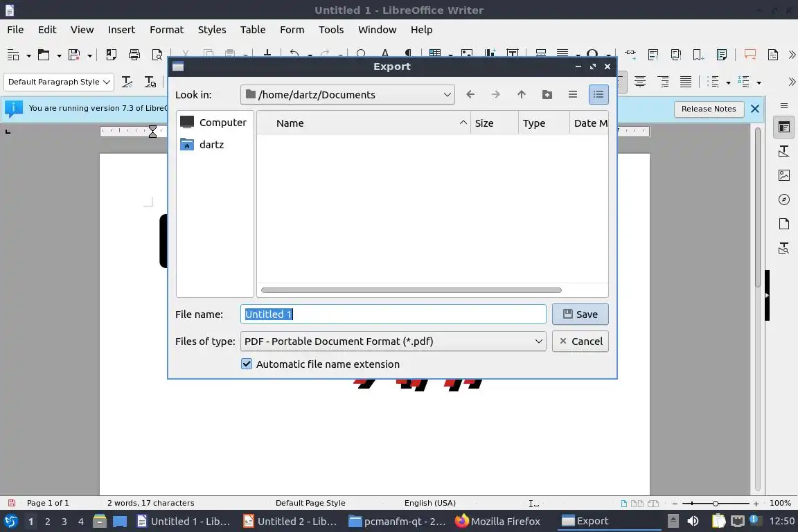This screenshot has height=532, width=798.
Task: Click the Save document toolbar icon
Action: pos(74,55)
